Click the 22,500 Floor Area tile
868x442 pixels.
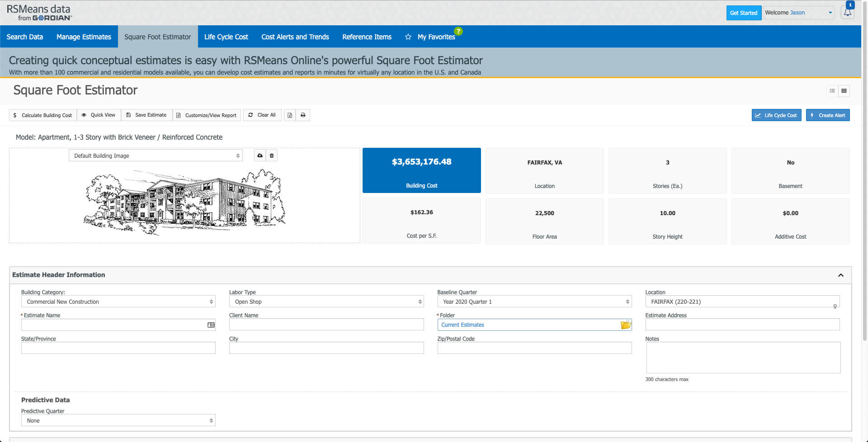coord(545,221)
